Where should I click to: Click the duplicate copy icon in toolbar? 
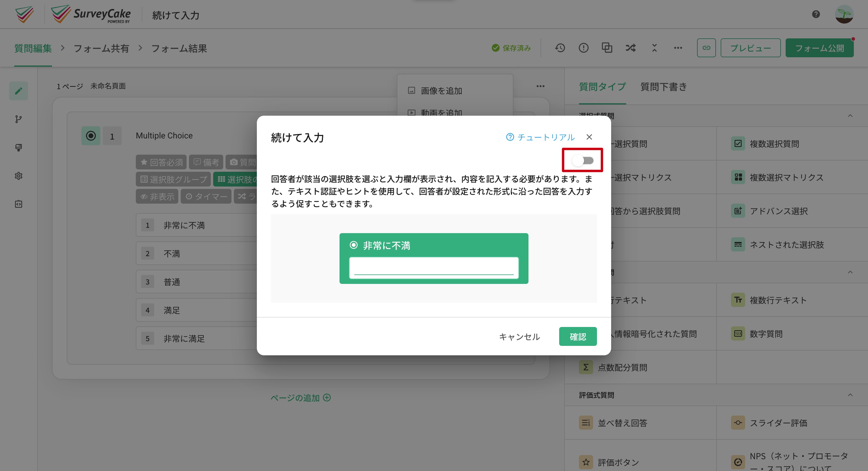607,48
